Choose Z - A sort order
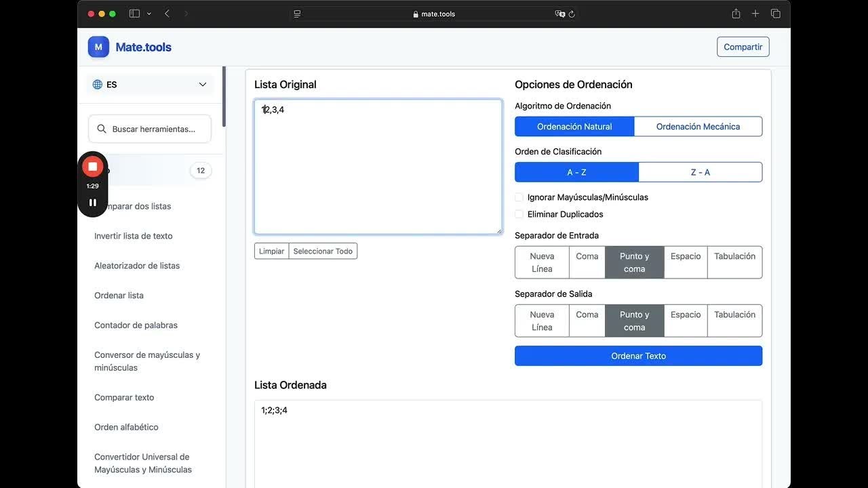868x488 pixels. click(701, 172)
